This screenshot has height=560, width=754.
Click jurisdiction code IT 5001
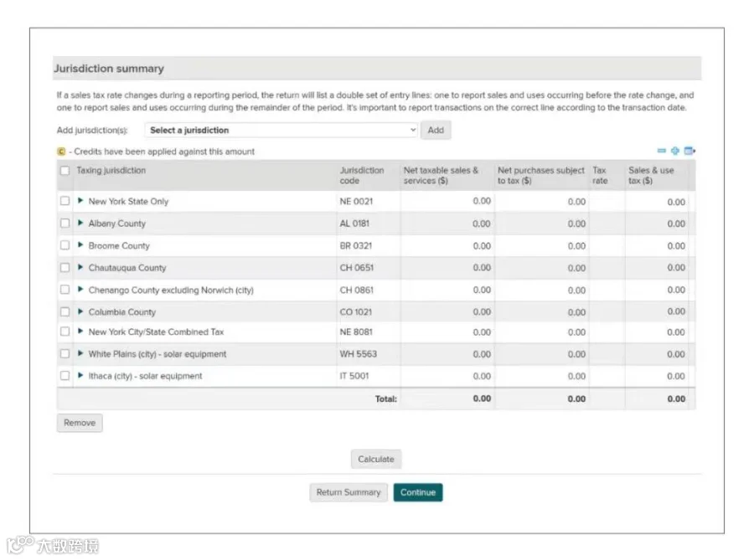tap(354, 376)
